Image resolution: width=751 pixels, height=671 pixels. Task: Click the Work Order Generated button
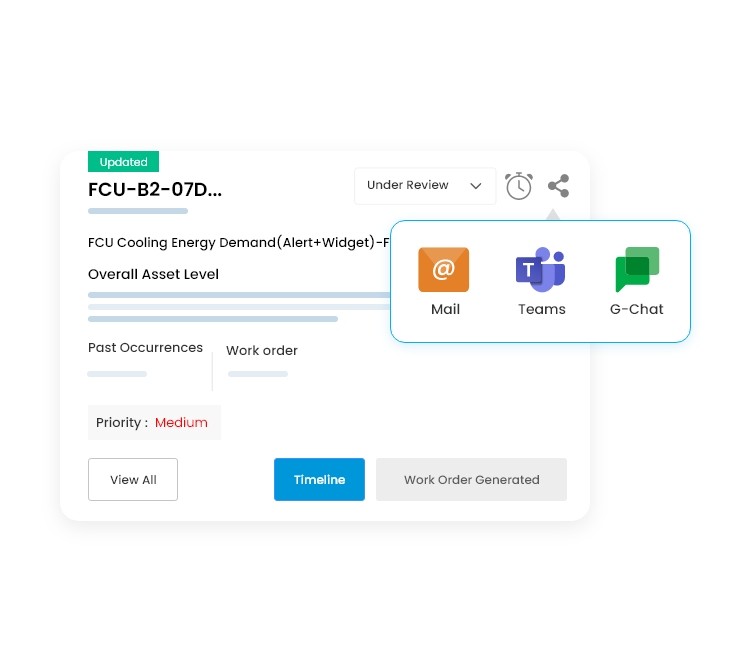click(x=471, y=479)
